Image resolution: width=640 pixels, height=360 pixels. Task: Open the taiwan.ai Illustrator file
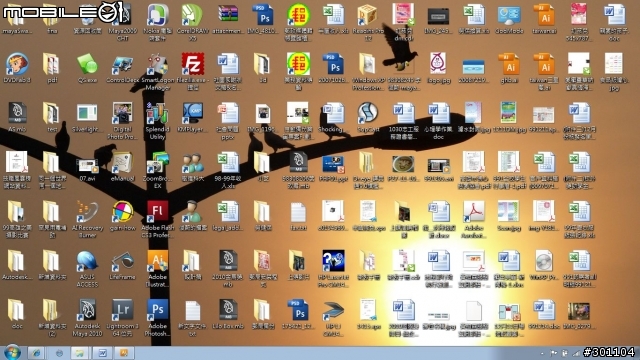pos(544,18)
